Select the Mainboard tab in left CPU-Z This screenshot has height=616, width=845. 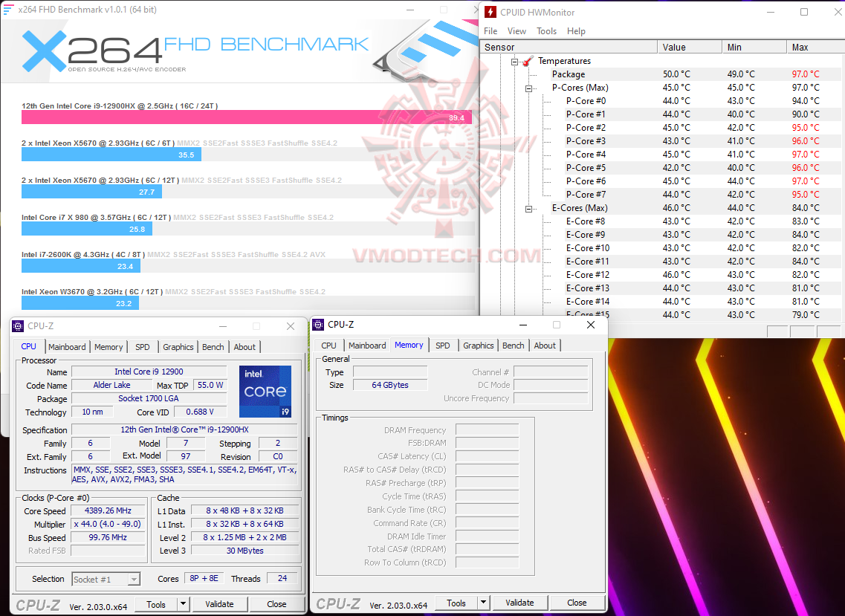click(67, 347)
